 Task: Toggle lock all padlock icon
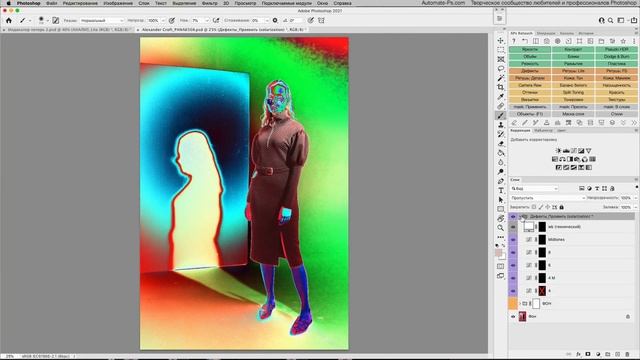coord(562,207)
